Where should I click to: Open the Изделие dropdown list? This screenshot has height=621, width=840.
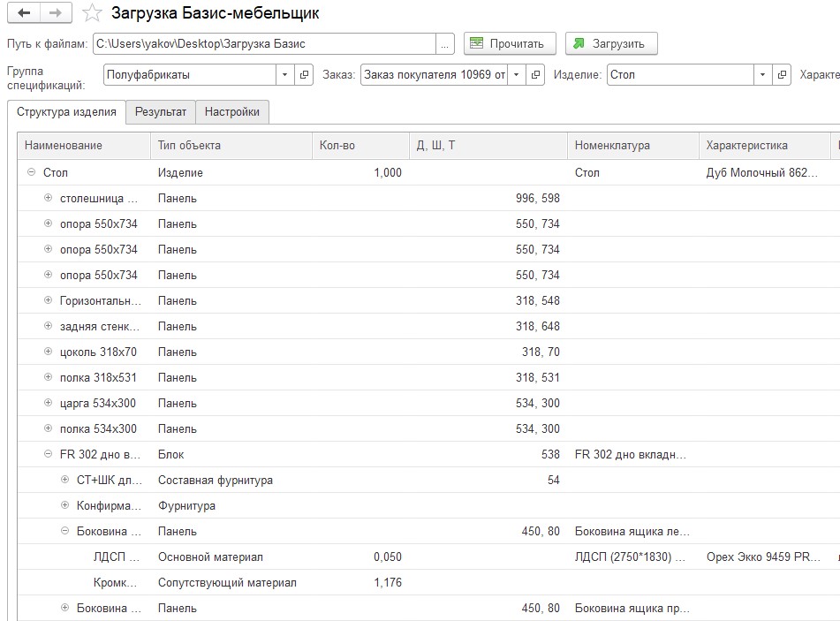(x=762, y=75)
